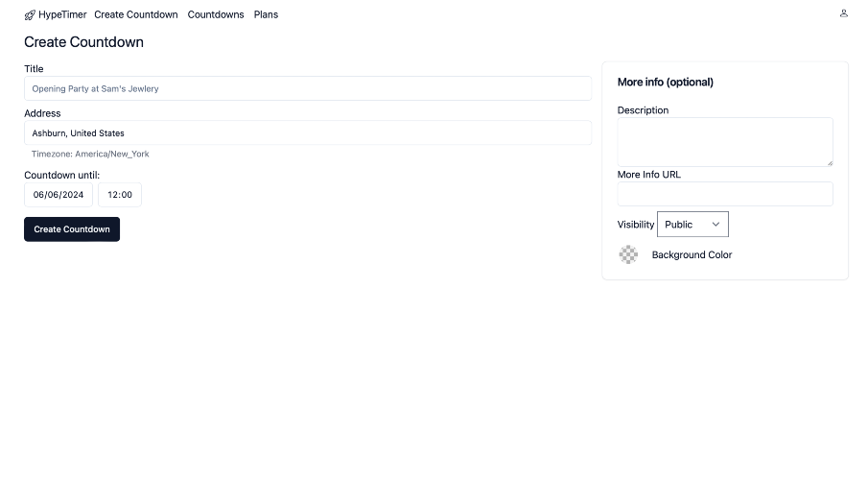868x480 pixels.
Task: Open the user account profile icon
Action: coord(843,13)
